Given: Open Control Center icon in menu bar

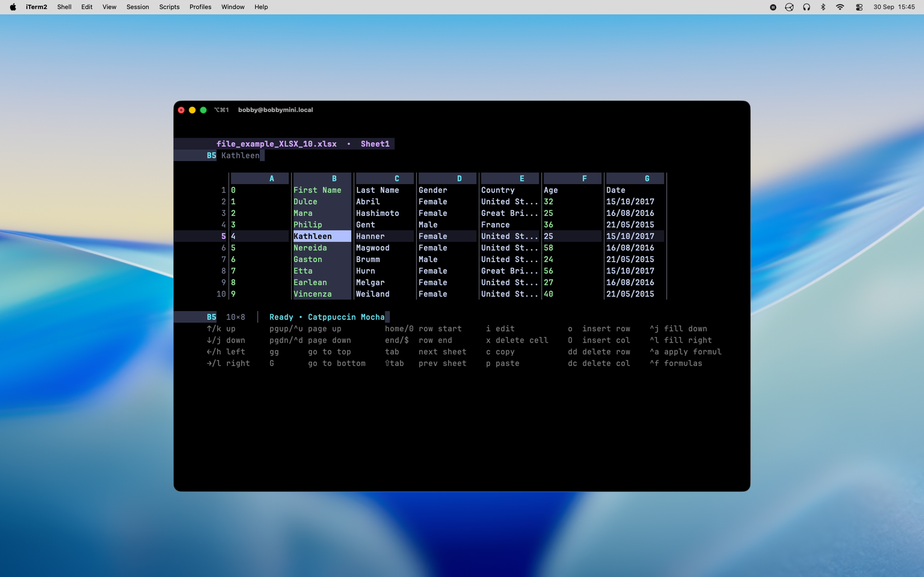Looking at the screenshot, I should tap(858, 7).
